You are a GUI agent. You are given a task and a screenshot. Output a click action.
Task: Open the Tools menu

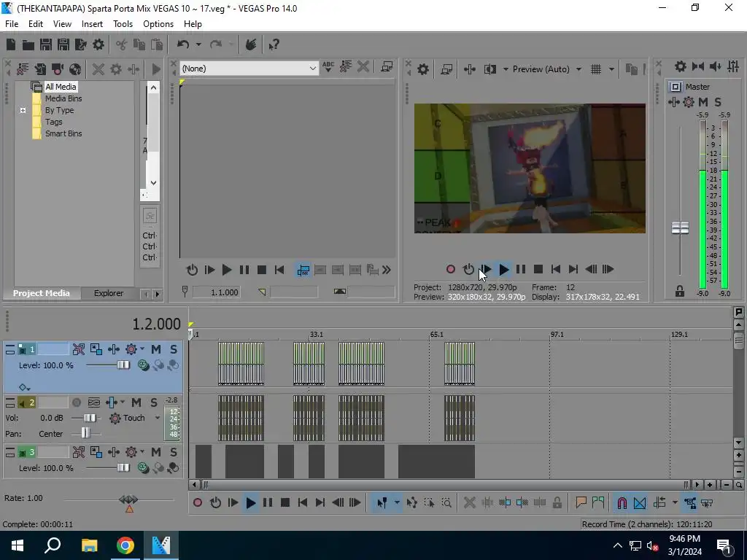pos(123,24)
